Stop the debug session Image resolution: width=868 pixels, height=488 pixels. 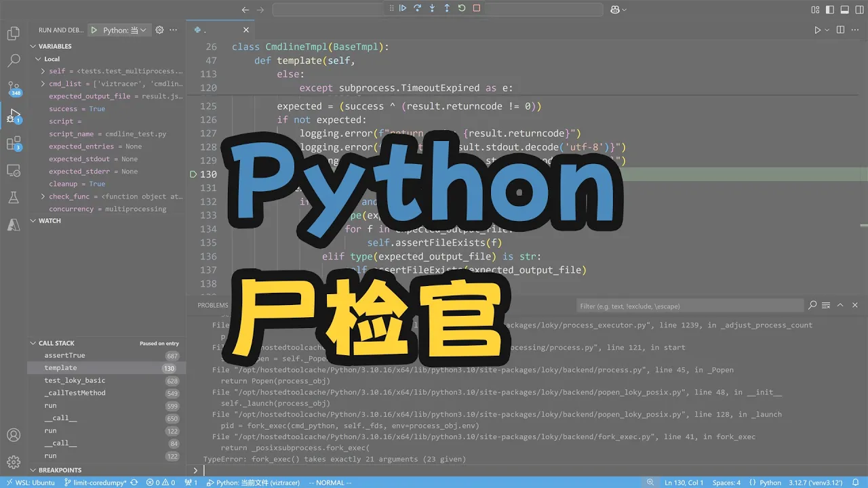coord(477,8)
